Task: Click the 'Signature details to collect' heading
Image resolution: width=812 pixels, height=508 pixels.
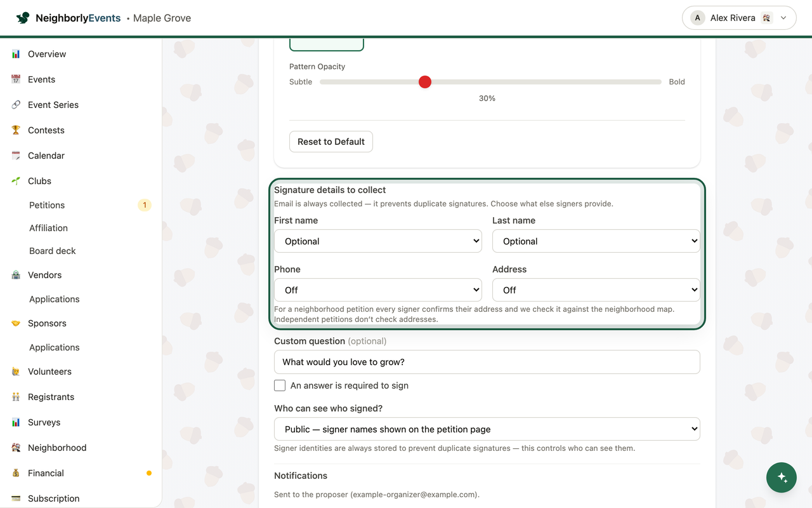Action: click(330, 190)
